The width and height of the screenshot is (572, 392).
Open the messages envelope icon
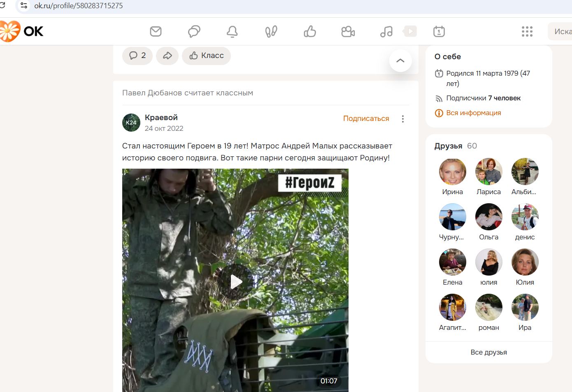point(156,31)
